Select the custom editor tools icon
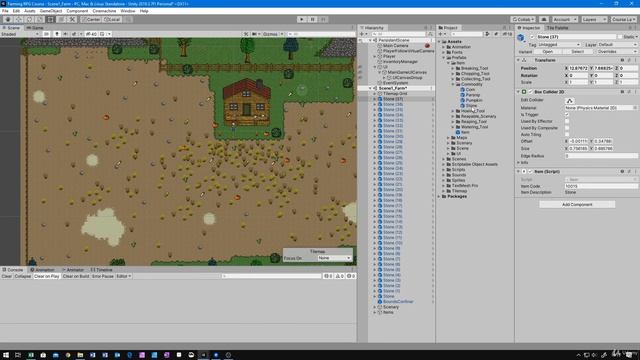Viewport: 640px width, 360px height. point(72,19)
